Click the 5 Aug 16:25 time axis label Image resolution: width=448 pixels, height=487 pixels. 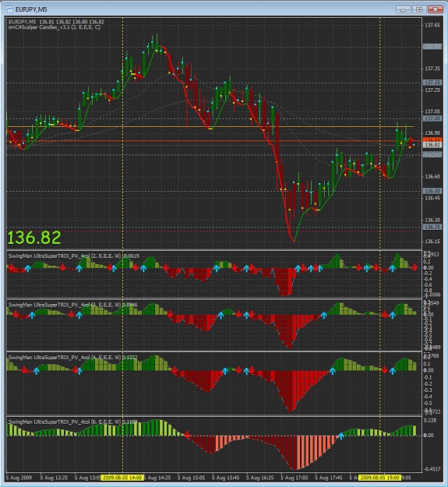tap(260, 478)
